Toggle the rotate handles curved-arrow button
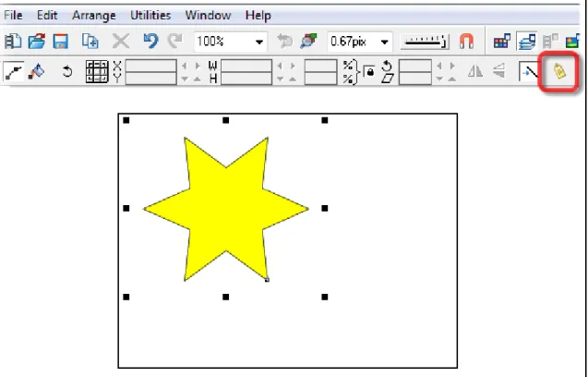The height and width of the screenshot is (377, 588). point(67,71)
